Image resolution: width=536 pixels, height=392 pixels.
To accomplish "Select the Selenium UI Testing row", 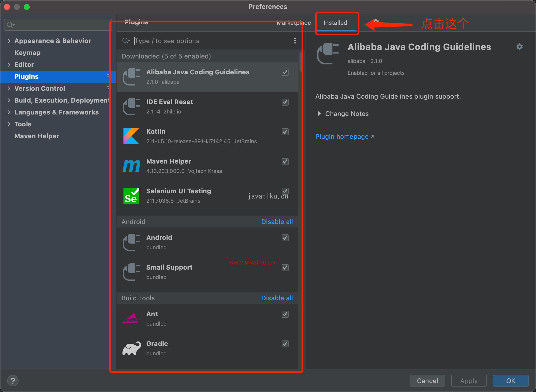I will [x=207, y=196].
